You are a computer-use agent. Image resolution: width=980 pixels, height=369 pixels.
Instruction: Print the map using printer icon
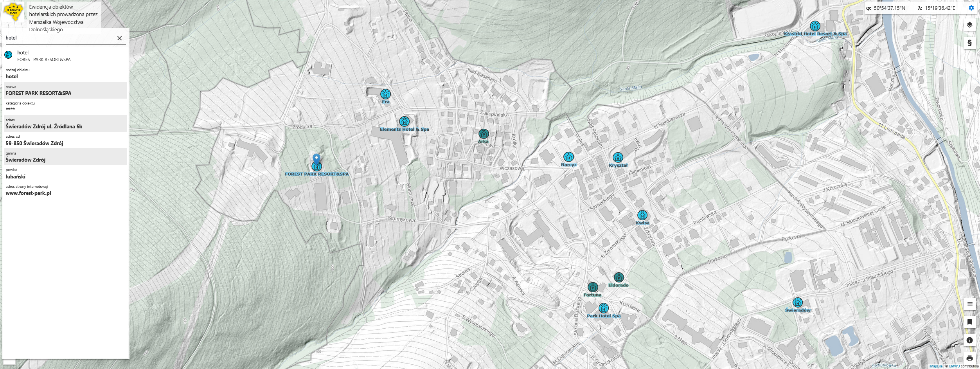pyautogui.click(x=969, y=358)
